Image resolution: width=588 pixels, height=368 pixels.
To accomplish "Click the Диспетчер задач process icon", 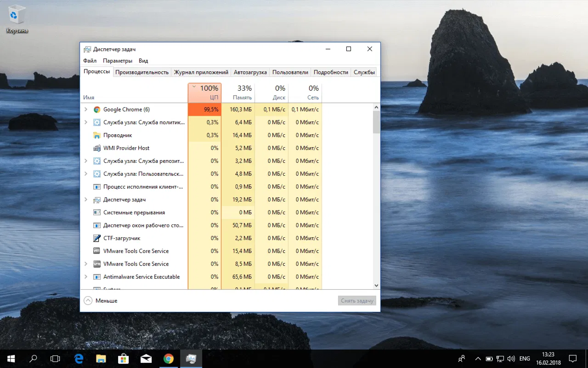I will tap(97, 199).
